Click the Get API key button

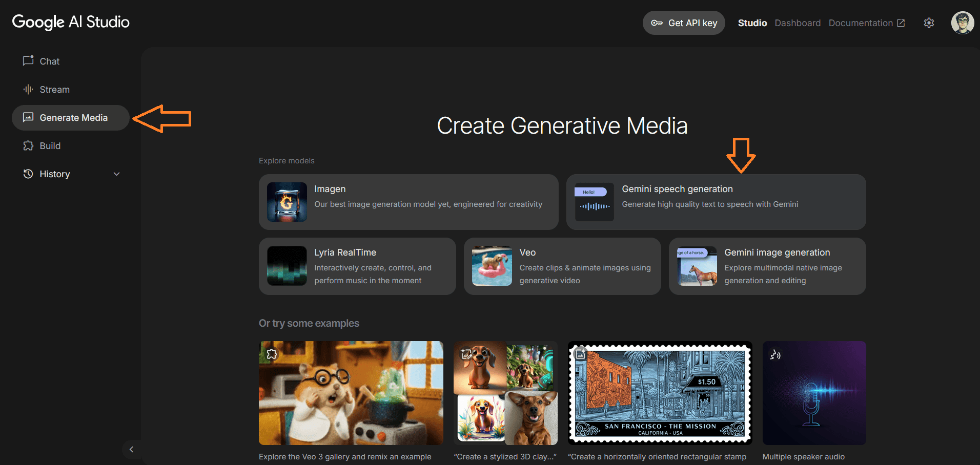coord(684,23)
